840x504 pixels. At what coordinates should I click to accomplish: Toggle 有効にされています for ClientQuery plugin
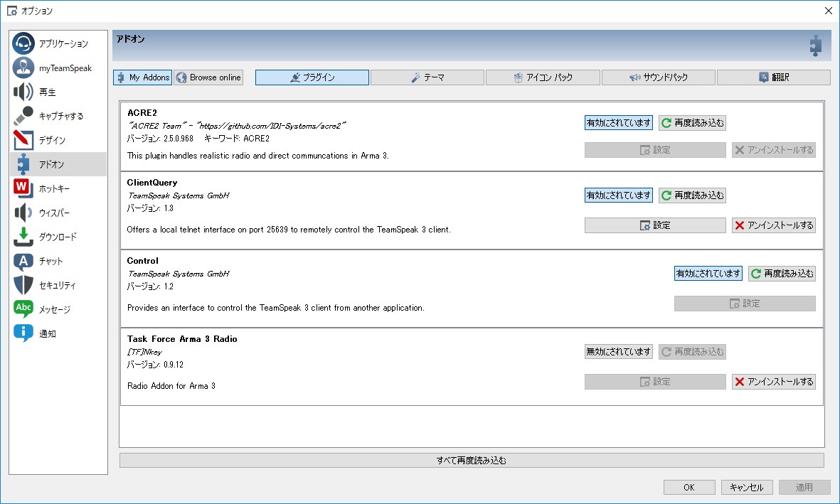pos(619,195)
